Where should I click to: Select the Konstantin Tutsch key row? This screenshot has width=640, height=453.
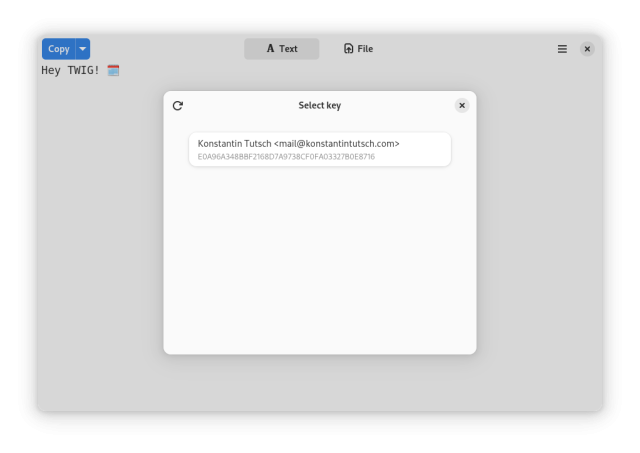click(x=319, y=150)
